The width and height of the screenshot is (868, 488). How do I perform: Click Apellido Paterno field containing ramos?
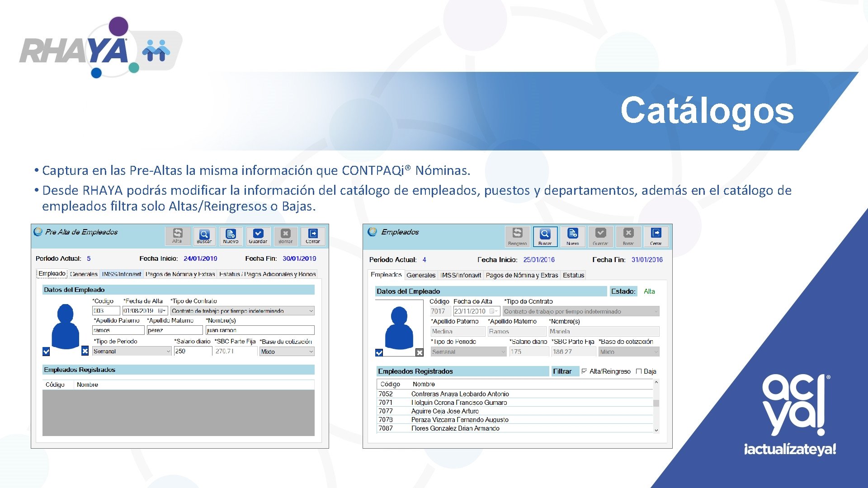118,330
